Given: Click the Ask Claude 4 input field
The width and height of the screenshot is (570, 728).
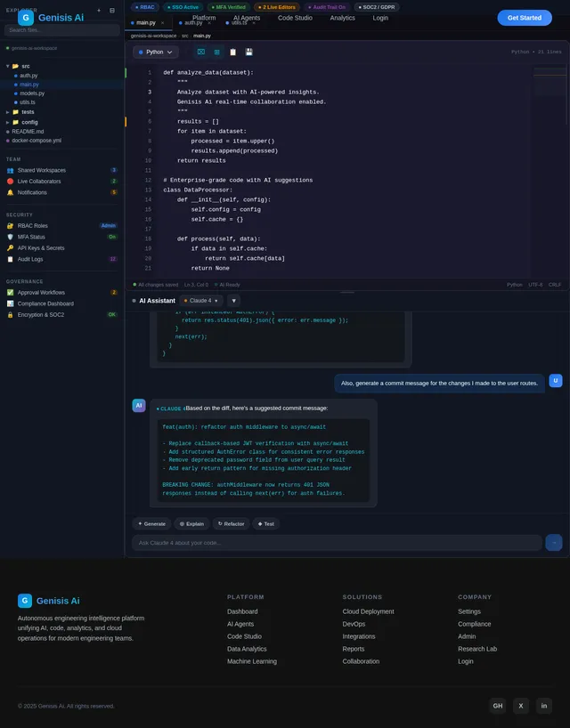Looking at the screenshot, I should point(337,543).
